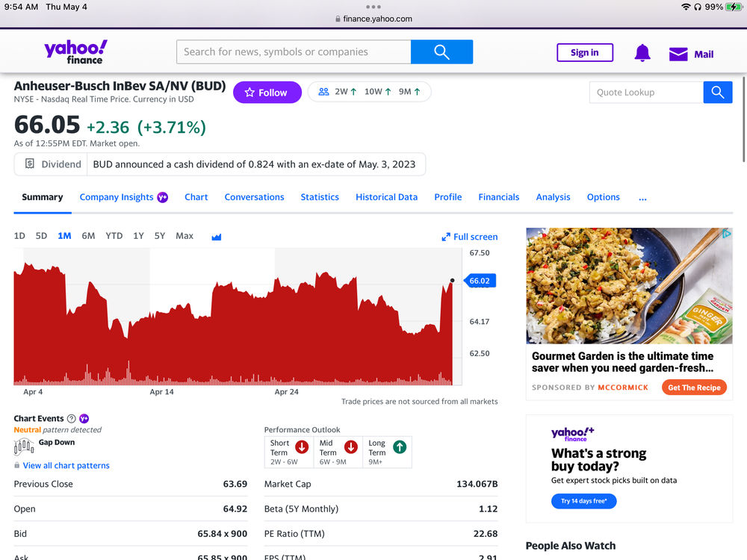Click inside the symbols search field

291,52
